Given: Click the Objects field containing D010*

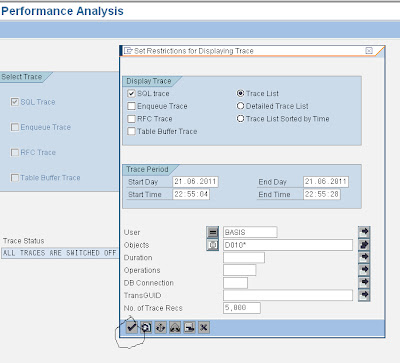Looking at the screenshot, I should 288,245.
